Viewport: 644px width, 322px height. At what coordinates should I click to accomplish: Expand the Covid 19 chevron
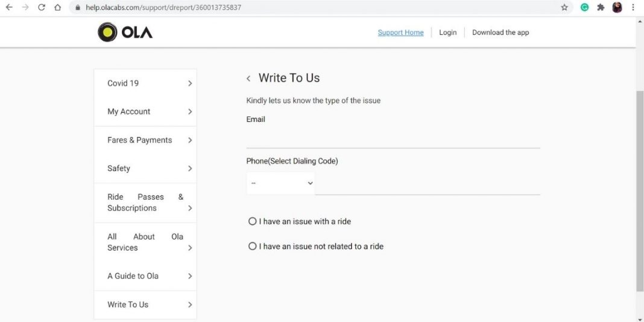click(x=190, y=83)
